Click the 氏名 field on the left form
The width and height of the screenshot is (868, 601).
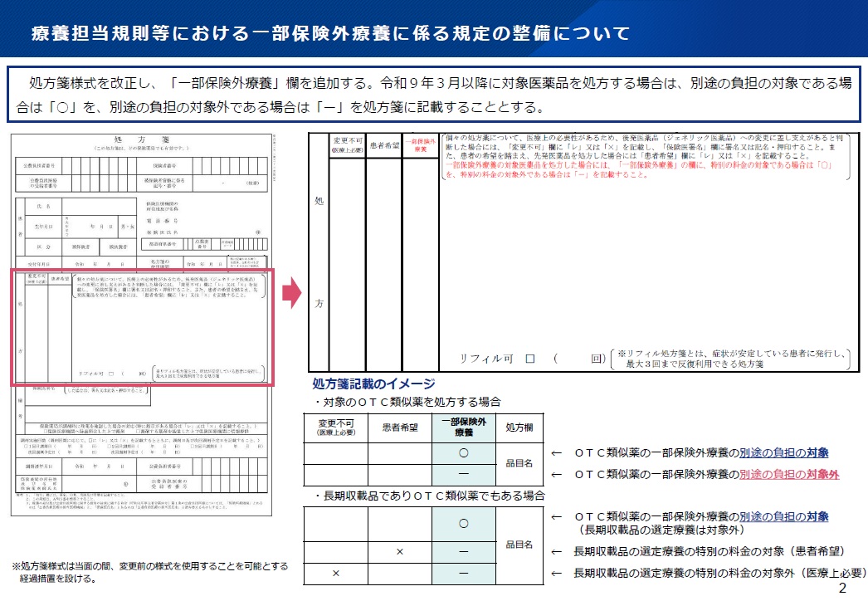99,206
